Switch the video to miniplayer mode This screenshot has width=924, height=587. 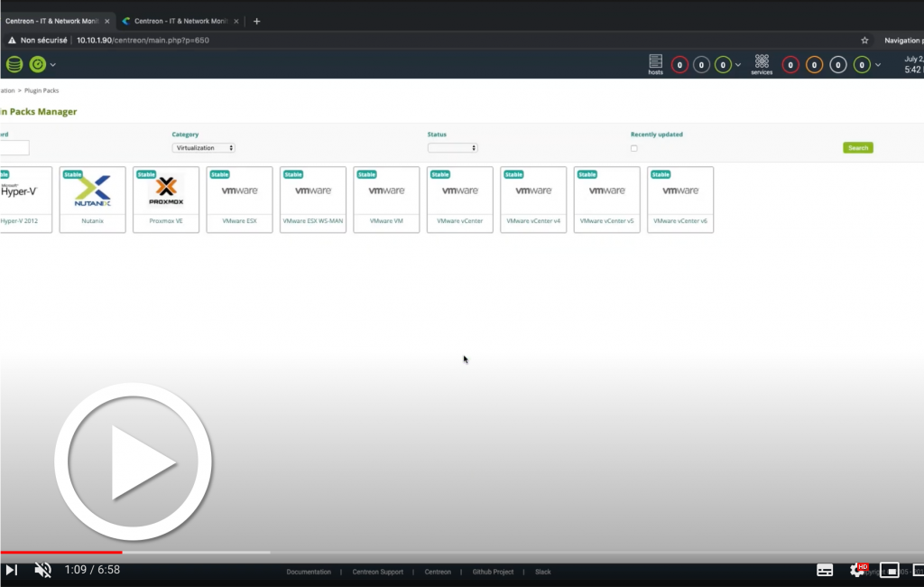click(x=889, y=570)
